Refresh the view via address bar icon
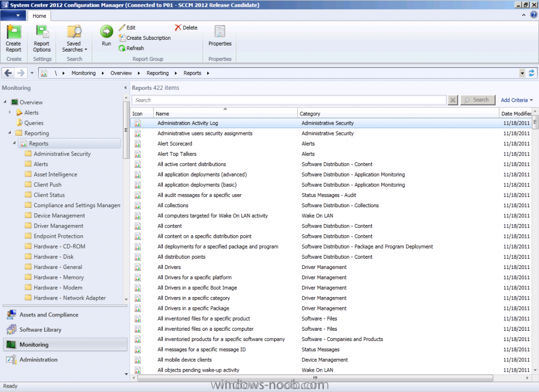This screenshot has height=392, width=539. click(x=531, y=73)
